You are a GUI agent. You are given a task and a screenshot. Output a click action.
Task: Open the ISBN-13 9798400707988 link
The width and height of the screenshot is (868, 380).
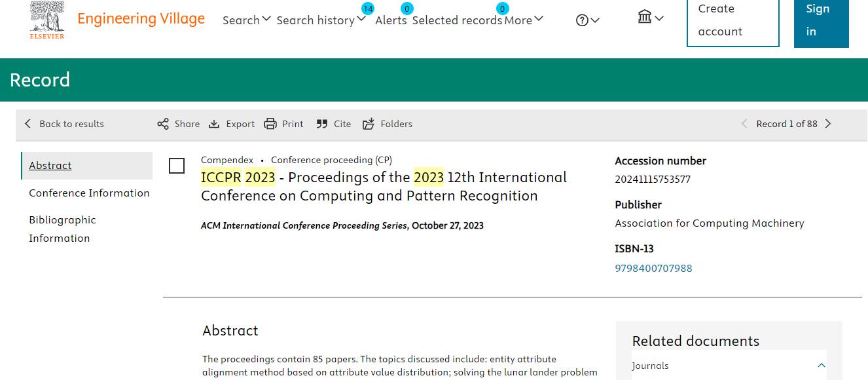pos(653,268)
